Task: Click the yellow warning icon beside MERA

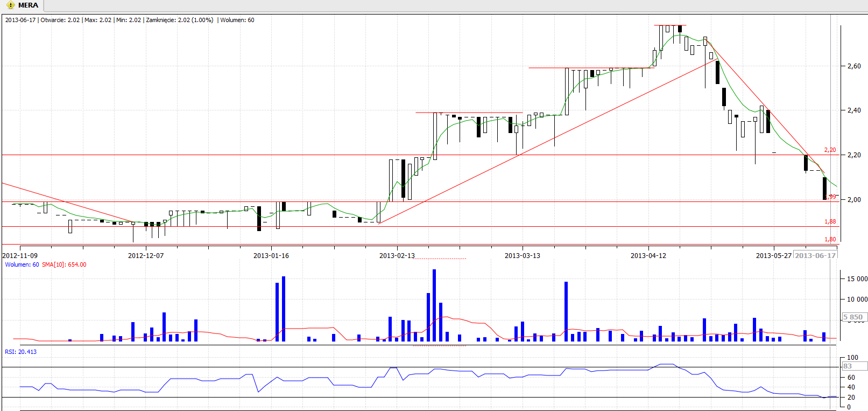Action: click(x=10, y=5)
